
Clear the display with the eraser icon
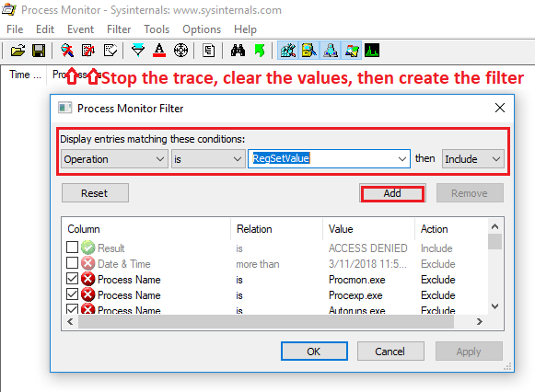(x=110, y=51)
